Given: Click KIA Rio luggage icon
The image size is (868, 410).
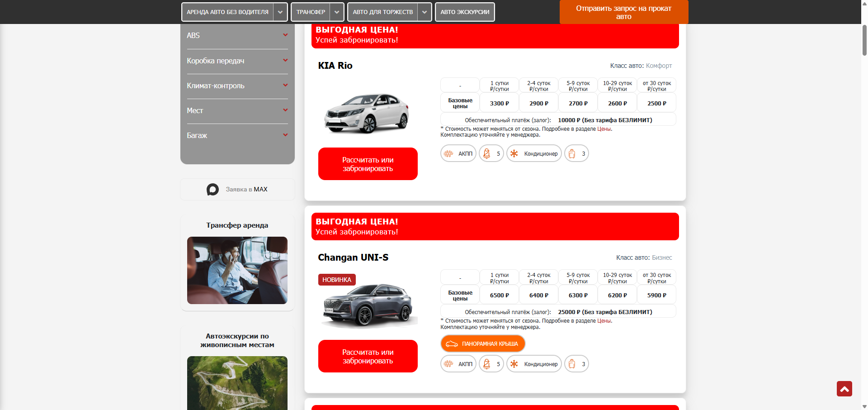Looking at the screenshot, I should [x=572, y=154].
